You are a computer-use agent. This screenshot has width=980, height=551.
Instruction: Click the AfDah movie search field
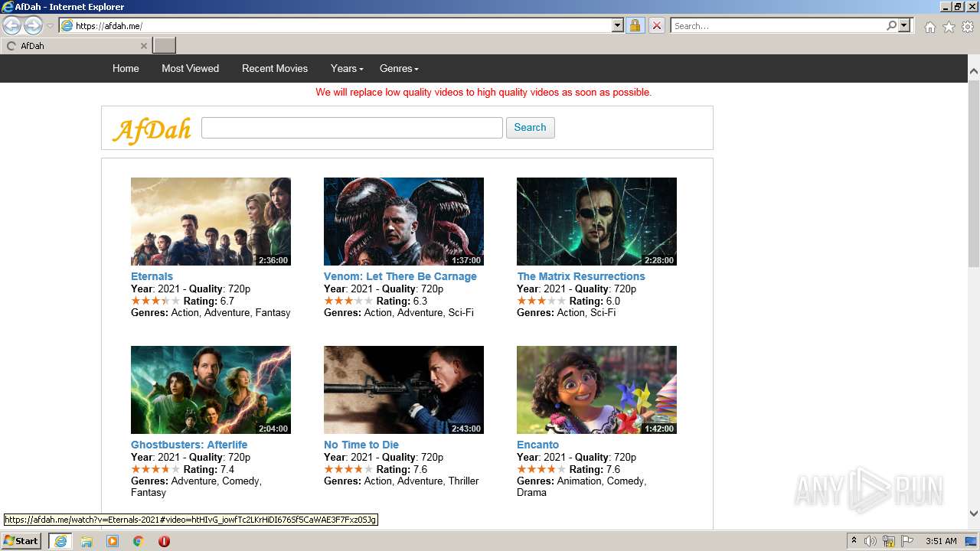(352, 128)
